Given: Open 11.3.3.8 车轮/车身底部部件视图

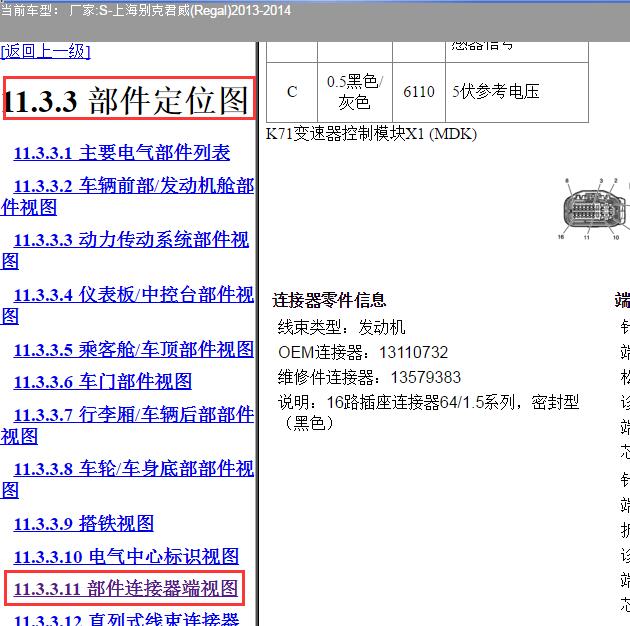Looking at the screenshot, I should tap(127, 479).
